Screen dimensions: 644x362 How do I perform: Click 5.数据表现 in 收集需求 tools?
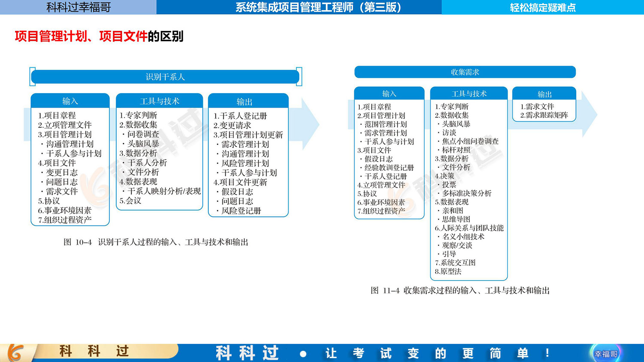point(452,202)
